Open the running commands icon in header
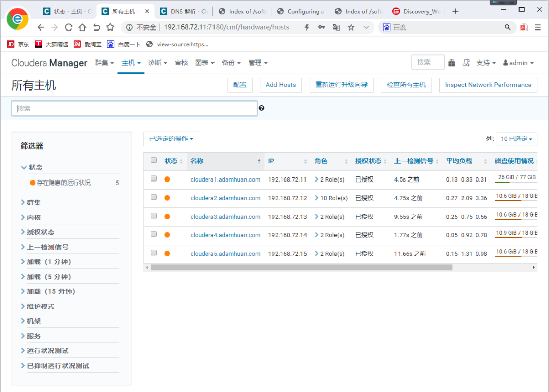Screen dimensions: 549x392 point(466,63)
